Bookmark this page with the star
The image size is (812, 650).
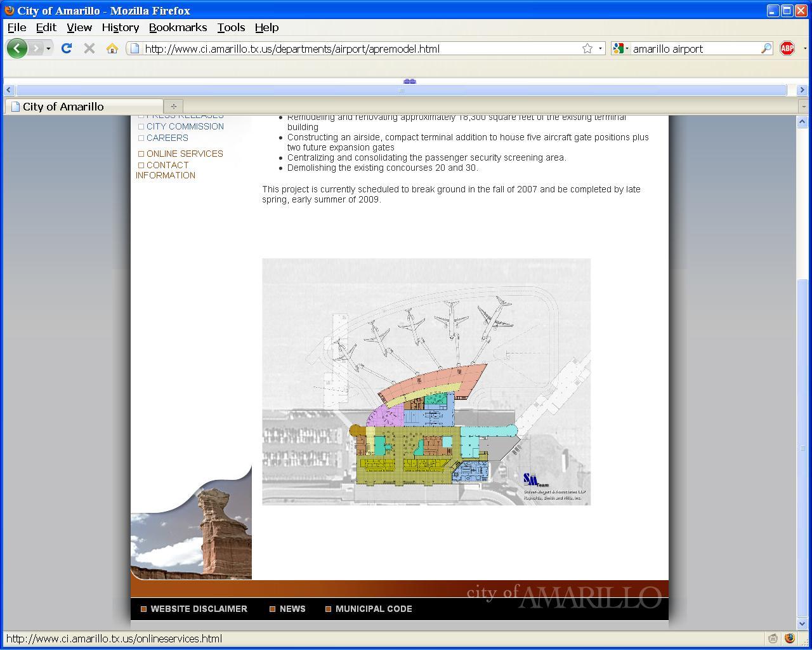587,49
